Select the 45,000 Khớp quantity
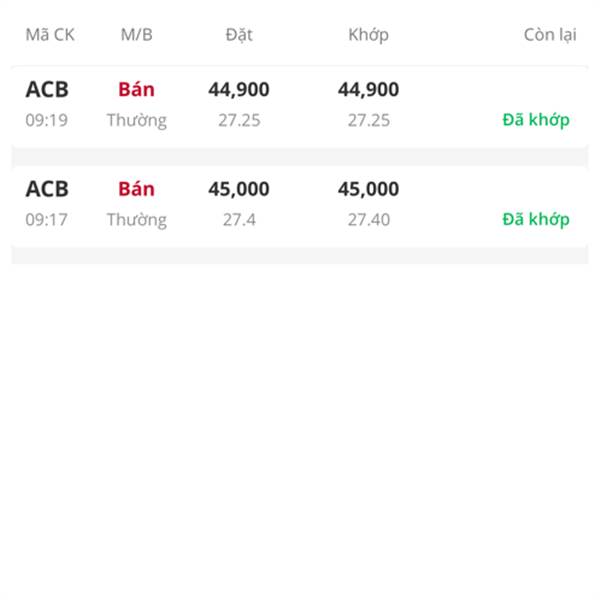Screen dimensions: 600x600 click(x=368, y=189)
